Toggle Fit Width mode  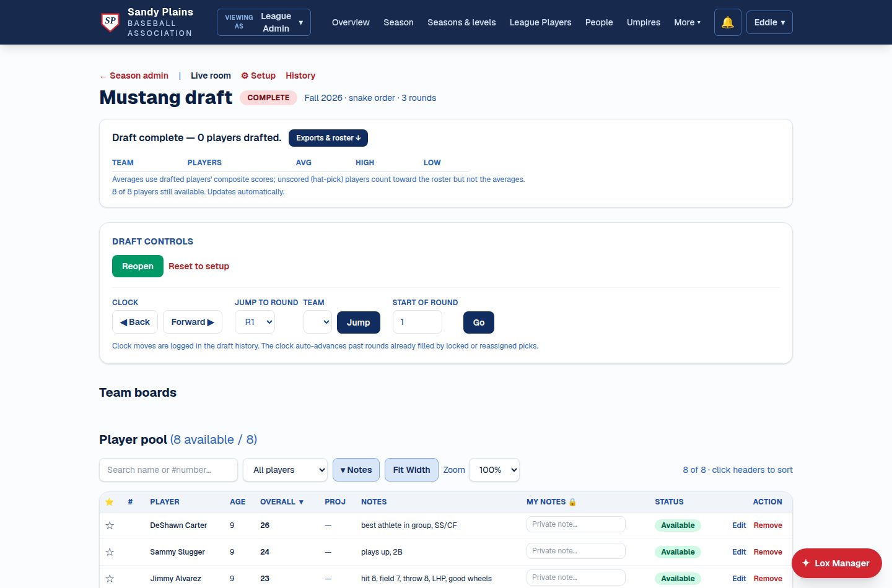[411, 470]
